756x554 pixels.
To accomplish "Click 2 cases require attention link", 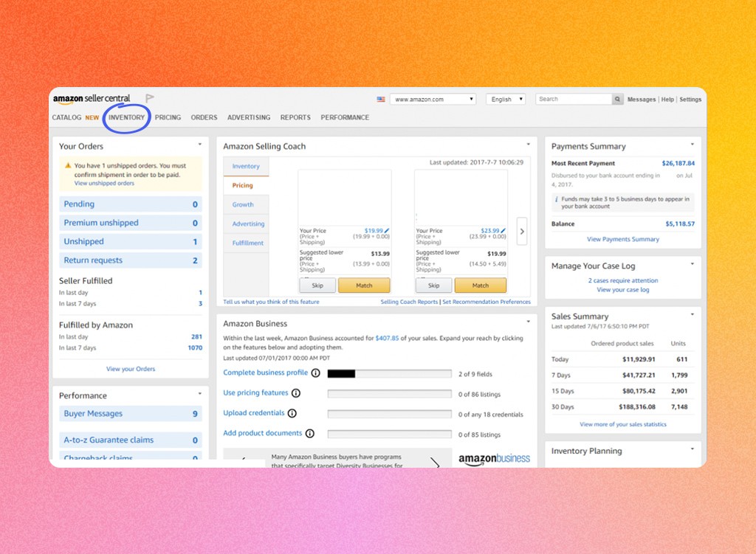I will tap(623, 280).
